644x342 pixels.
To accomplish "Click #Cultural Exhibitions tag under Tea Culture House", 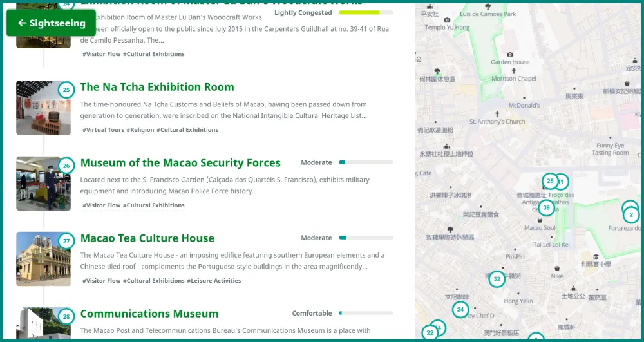I will tap(154, 281).
